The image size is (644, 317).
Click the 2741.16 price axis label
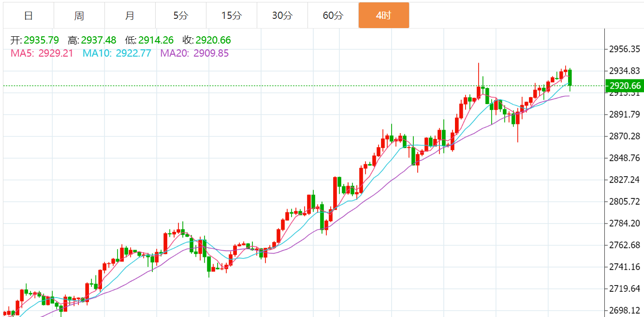[625, 267]
